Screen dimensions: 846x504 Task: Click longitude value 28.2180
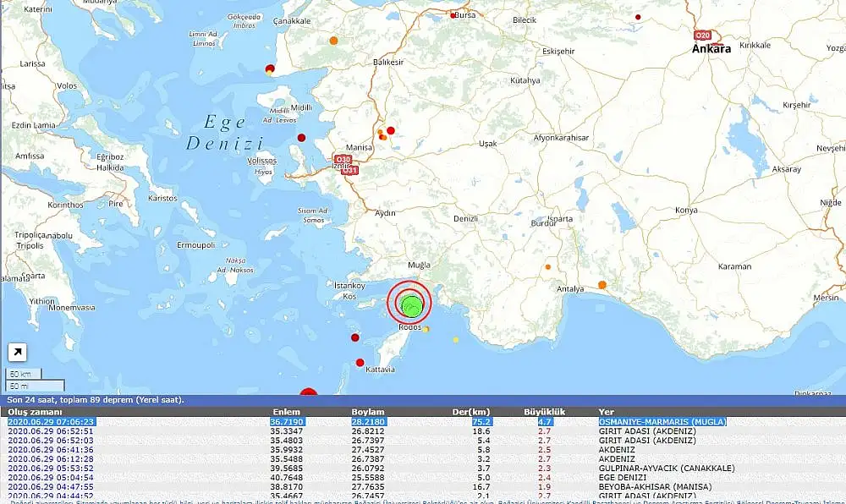click(368, 421)
